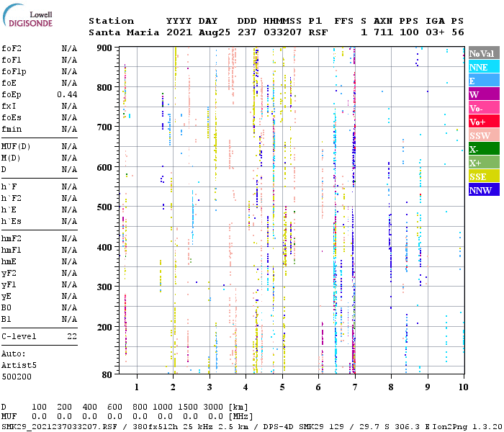Click the Vo- pink legend swatch

[483, 108]
